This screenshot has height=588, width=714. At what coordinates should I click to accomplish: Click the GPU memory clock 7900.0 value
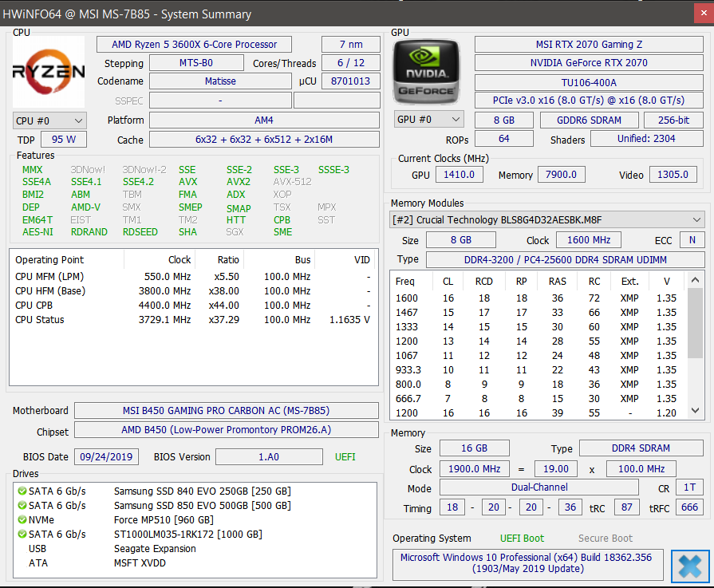coord(562,175)
